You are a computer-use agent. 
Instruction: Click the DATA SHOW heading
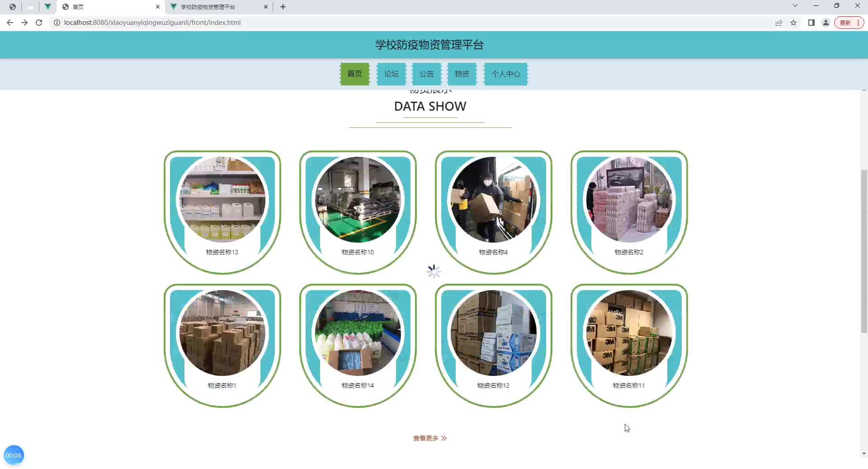(x=430, y=106)
